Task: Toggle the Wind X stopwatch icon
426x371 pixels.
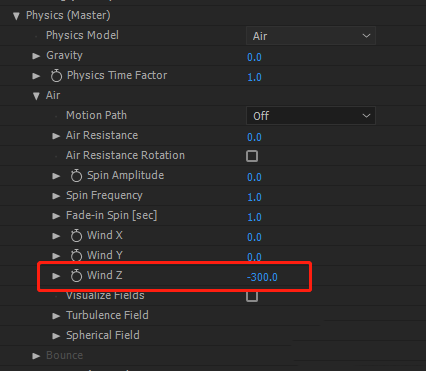Action: [x=76, y=236]
